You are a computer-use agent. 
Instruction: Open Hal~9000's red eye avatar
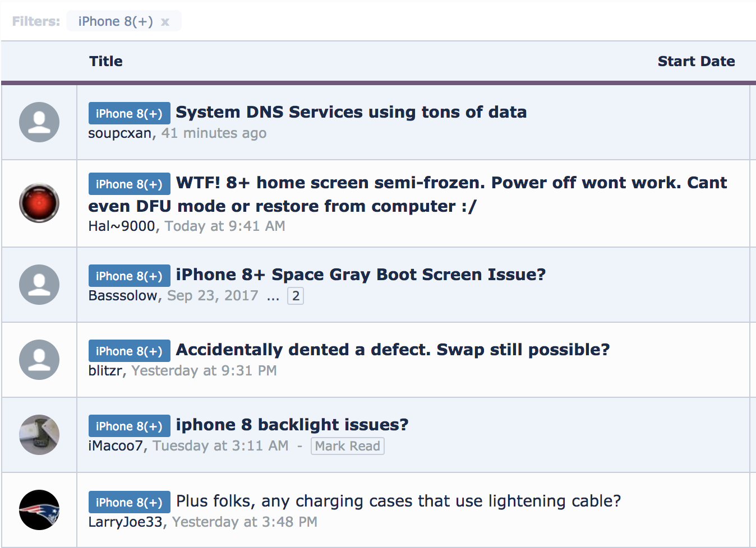(39, 203)
